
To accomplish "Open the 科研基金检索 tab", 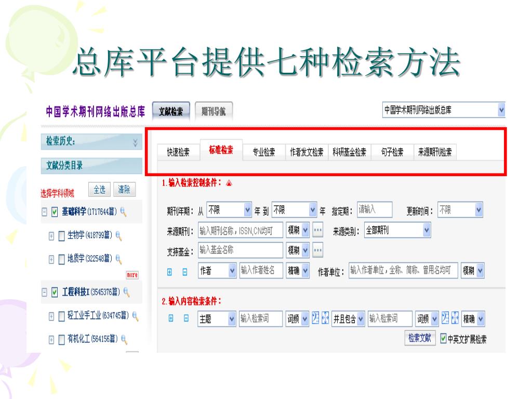I will point(350,152).
